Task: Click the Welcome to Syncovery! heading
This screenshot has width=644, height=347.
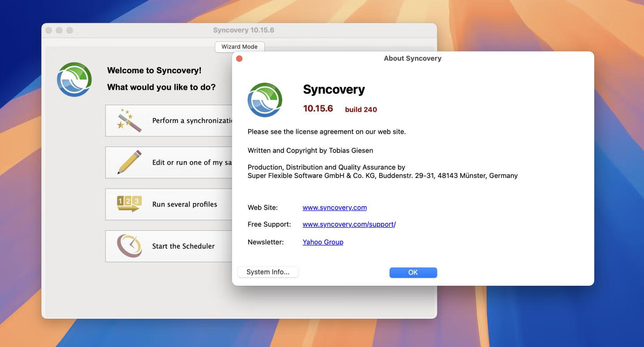Action: coord(154,71)
